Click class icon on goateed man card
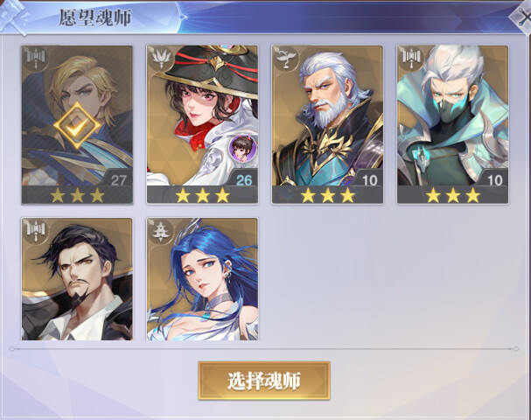 tap(36, 231)
